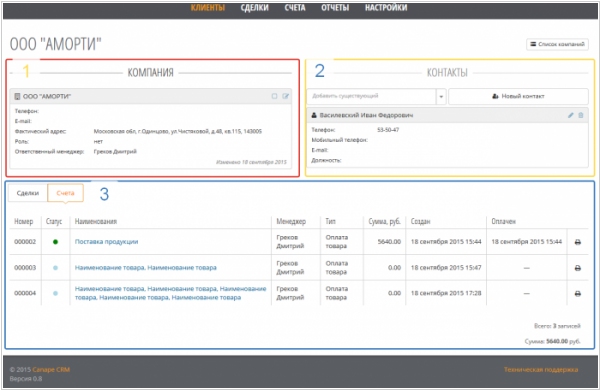Image resolution: width=600 pixels, height=390 pixels.
Task: Click created date 18 сентября 2015 17:28
Action: 446,293
